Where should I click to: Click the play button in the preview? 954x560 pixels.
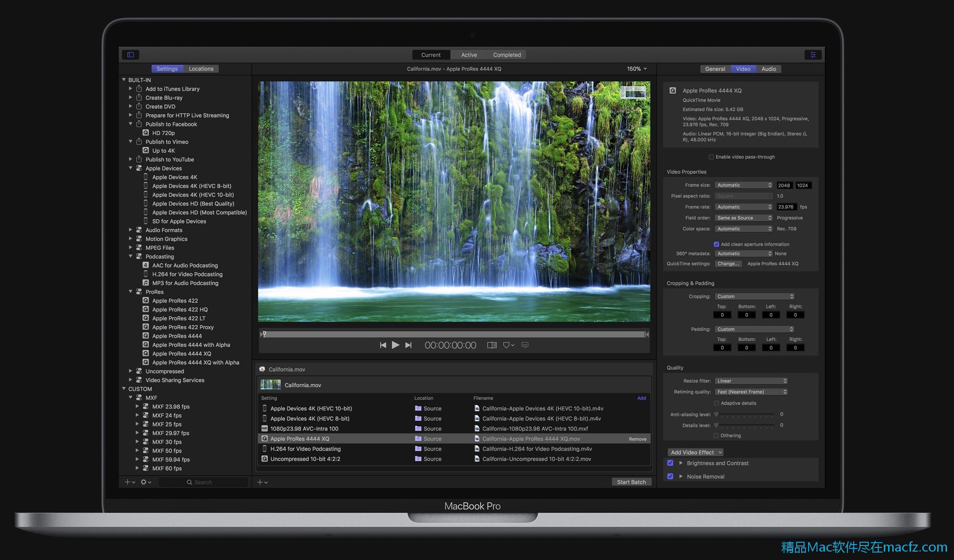tap(396, 345)
